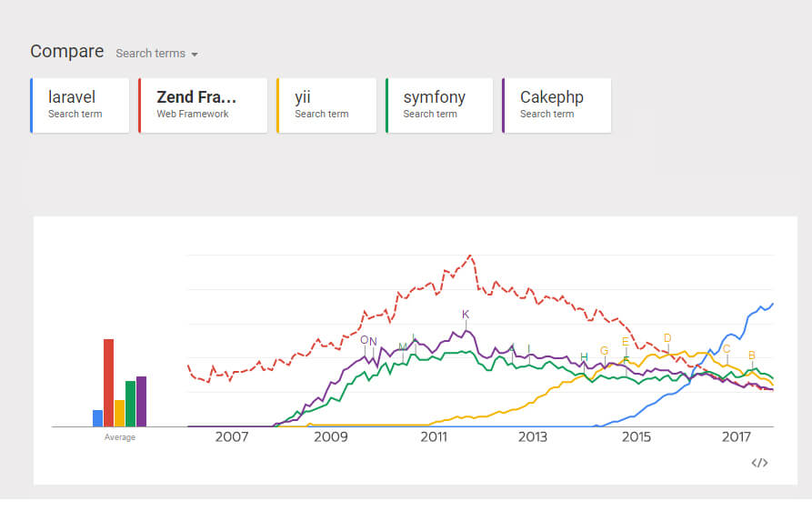Click the B marker on the chart

[752, 356]
